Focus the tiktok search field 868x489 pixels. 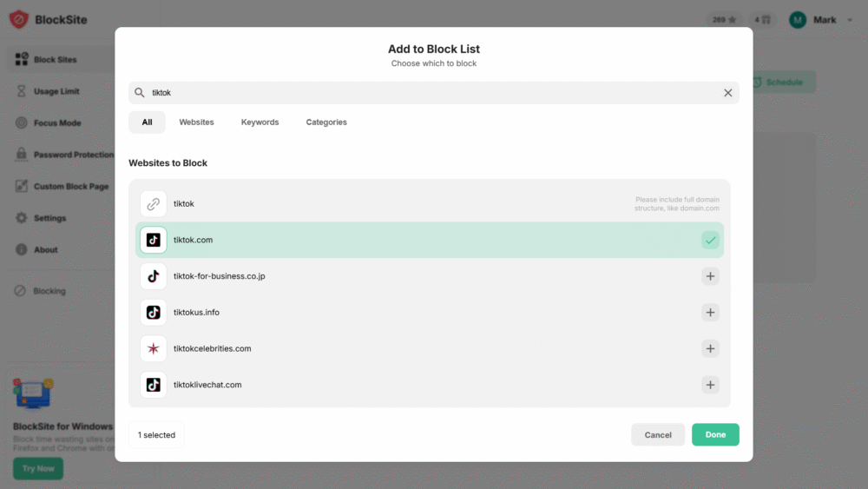point(433,93)
